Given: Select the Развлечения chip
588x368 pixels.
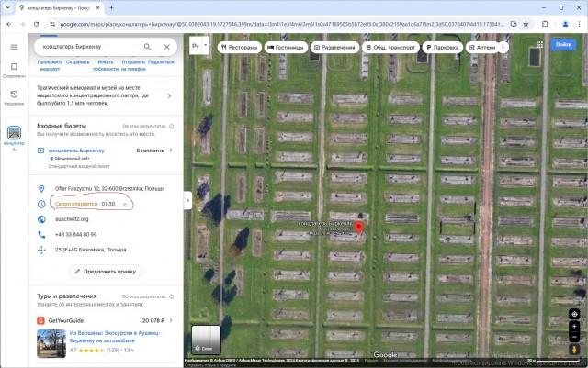Looking at the screenshot, I should pos(334,47).
